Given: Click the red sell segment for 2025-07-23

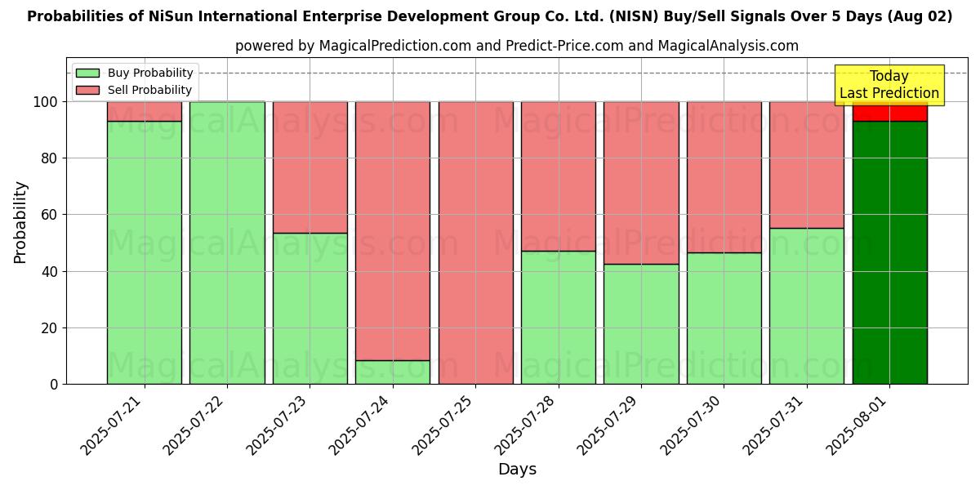Looking at the screenshot, I should (310, 167).
